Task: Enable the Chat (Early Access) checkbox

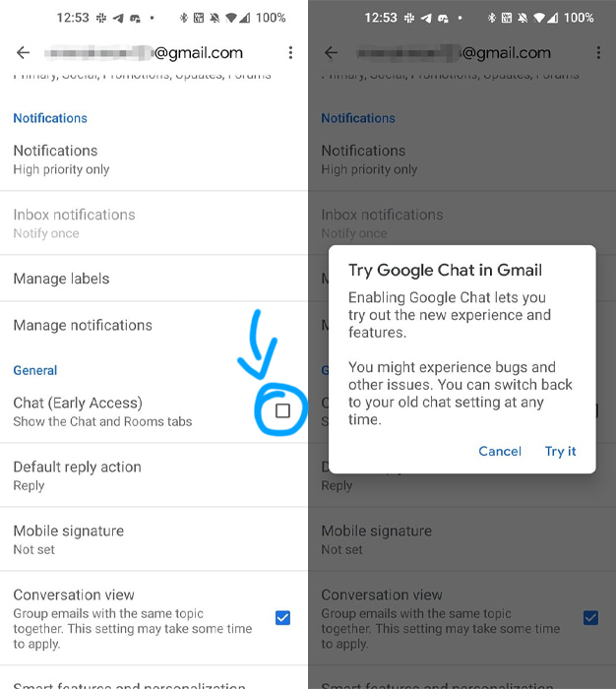Action: click(x=282, y=410)
